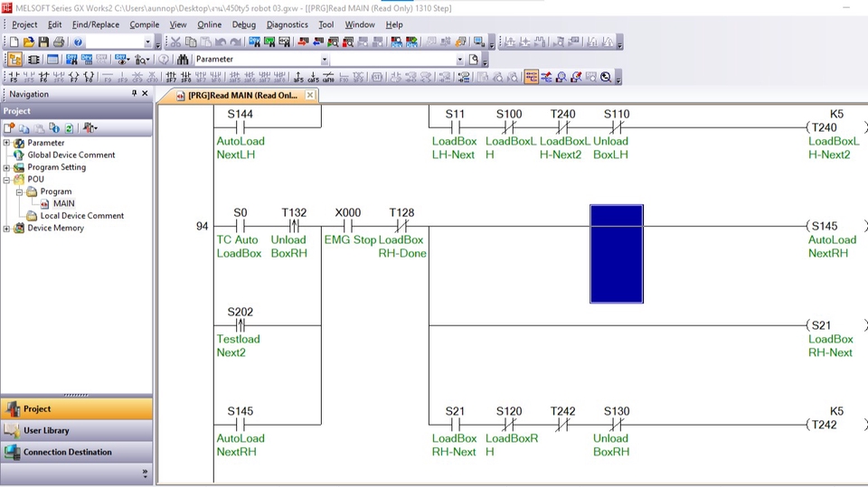The height and width of the screenshot is (487, 868).
Task: Open the Parameter dropdown list
Action: pyautogui.click(x=325, y=60)
